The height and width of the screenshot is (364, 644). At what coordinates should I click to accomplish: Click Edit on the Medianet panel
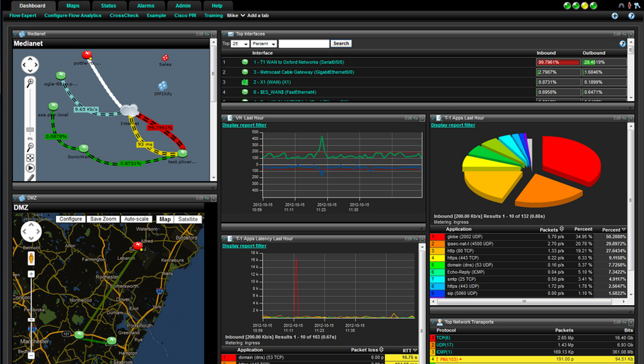pos(200,34)
